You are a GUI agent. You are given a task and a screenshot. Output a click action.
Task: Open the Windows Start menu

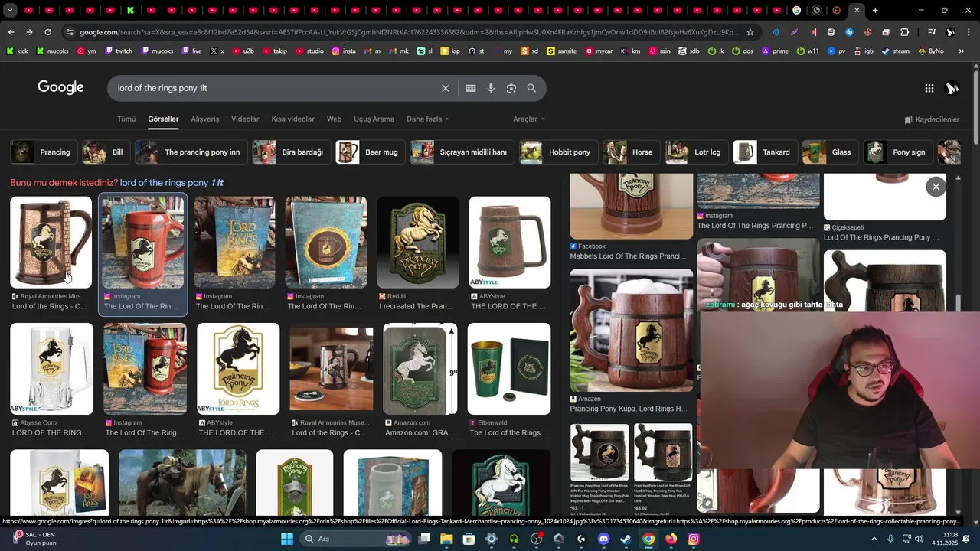287,539
